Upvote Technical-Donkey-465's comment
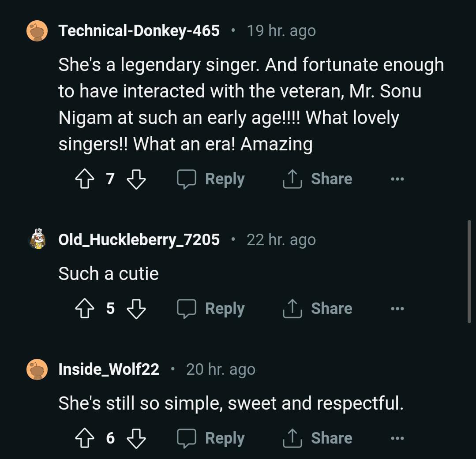 (x=85, y=179)
